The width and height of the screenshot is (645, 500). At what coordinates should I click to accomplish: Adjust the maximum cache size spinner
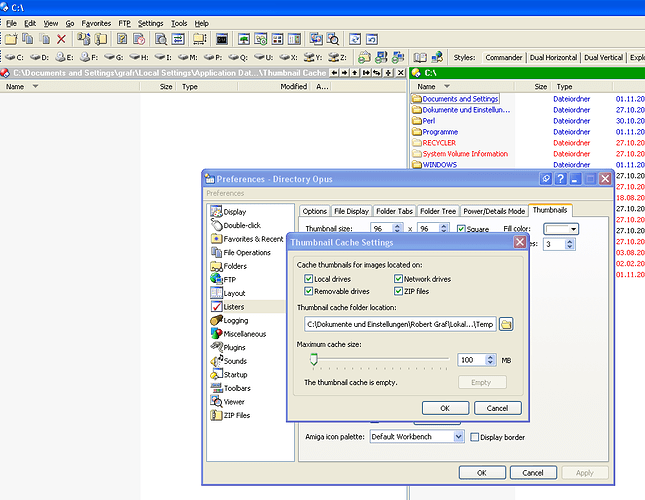click(490, 360)
